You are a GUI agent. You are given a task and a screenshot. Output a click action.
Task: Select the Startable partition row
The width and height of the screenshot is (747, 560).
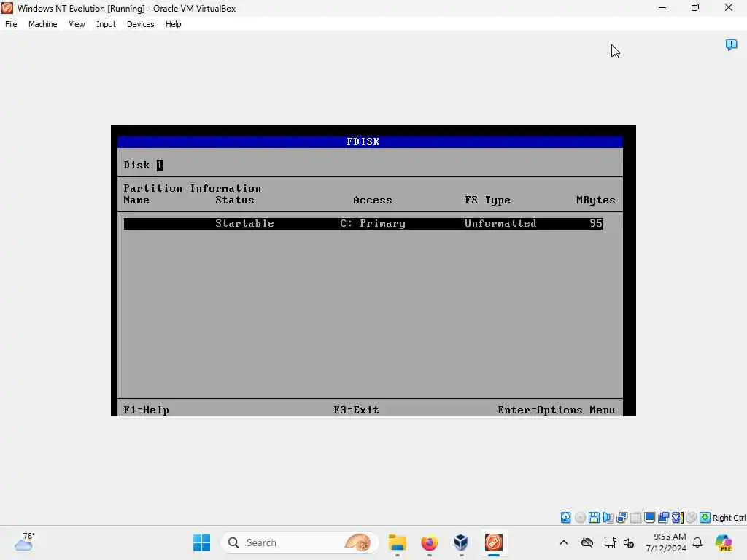(x=363, y=223)
